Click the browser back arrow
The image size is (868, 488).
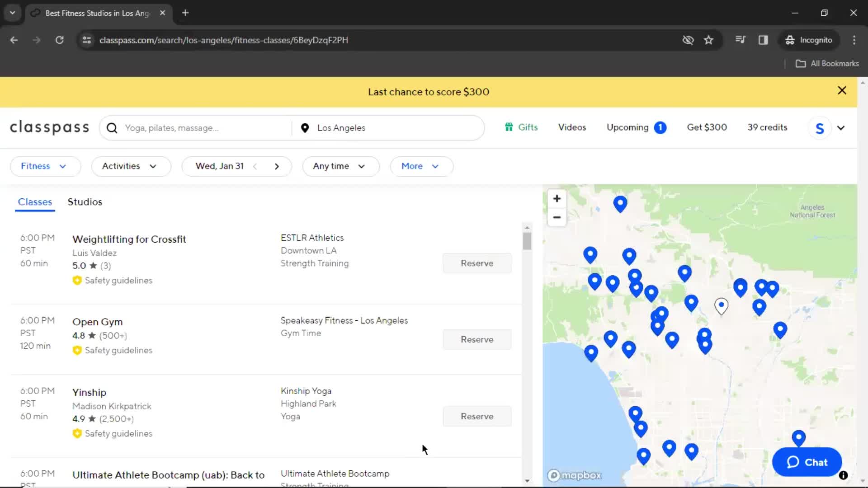click(x=14, y=40)
